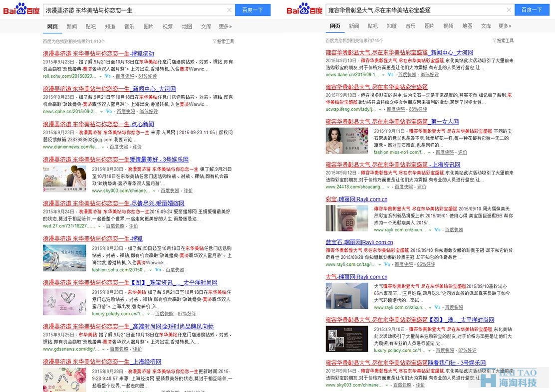Expand the arrow next to roll.sohu.com URL
Screen dimensions: 555x392
coord(100,76)
